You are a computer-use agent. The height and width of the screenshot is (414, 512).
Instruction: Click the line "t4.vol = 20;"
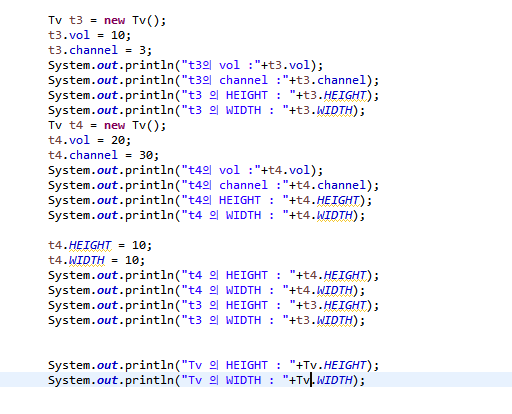[90, 140]
